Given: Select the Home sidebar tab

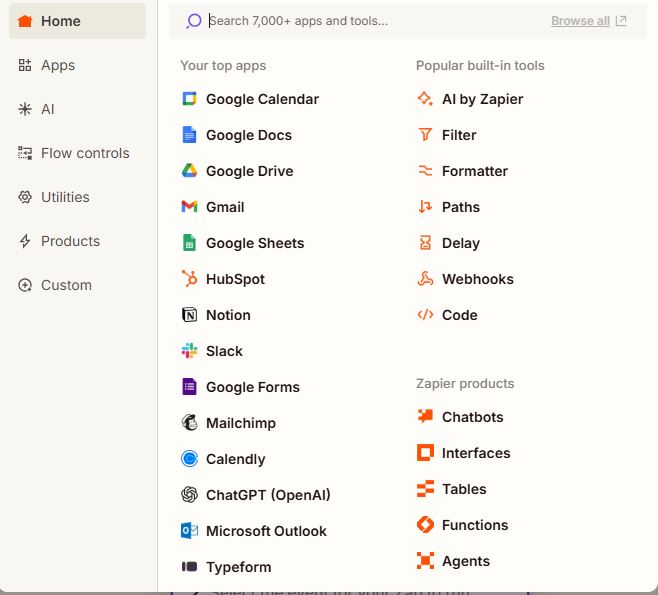Looking at the screenshot, I should click(x=78, y=21).
